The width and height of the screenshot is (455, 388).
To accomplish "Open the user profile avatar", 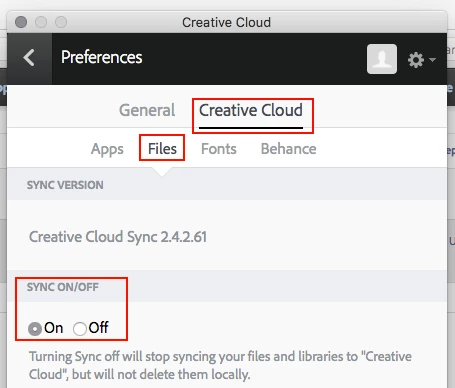I will (382, 59).
